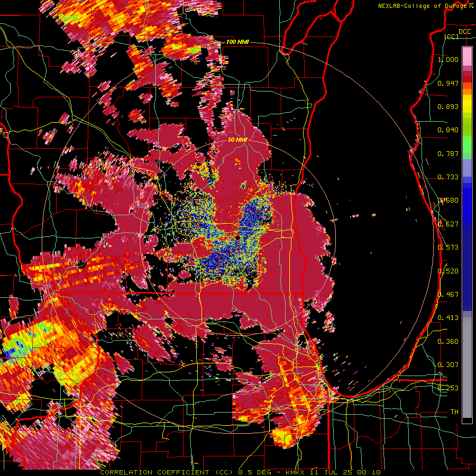Click the 100 NMI range ring label
This screenshot has height=476, width=476.
pos(237,42)
